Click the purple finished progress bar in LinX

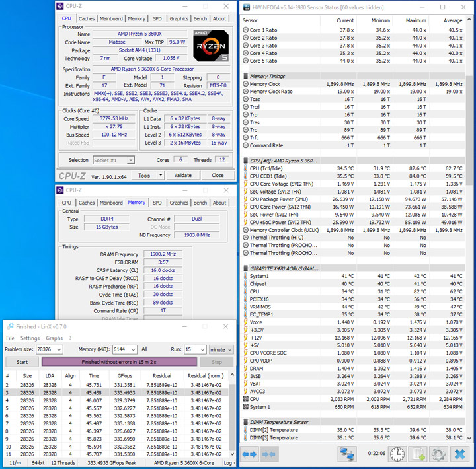[x=119, y=362]
